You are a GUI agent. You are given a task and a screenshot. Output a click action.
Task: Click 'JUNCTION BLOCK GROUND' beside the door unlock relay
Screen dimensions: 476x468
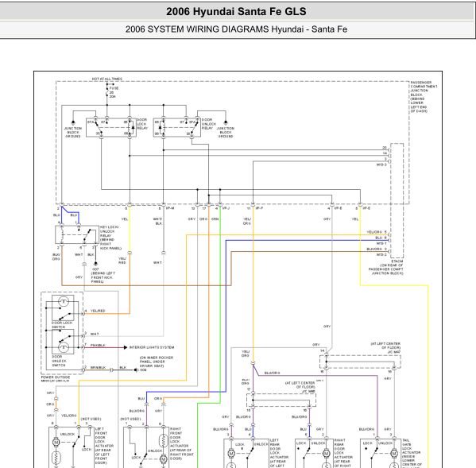(x=226, y=133)
